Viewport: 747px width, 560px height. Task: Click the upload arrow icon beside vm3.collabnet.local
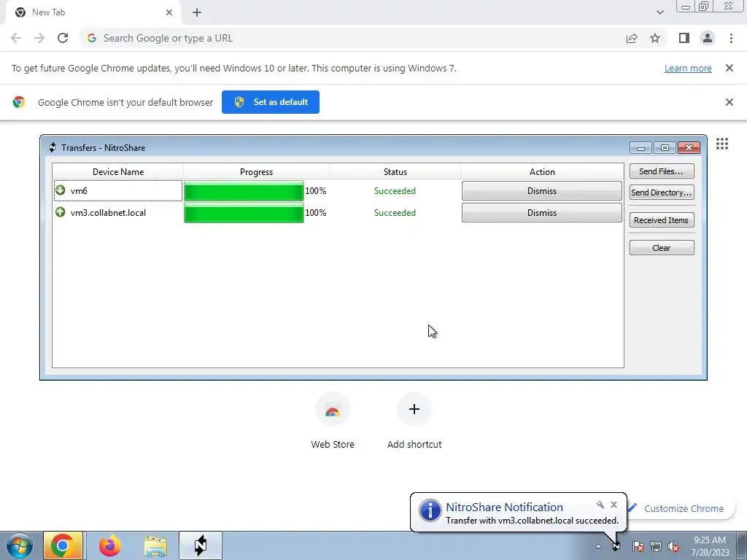pos(60,212)
